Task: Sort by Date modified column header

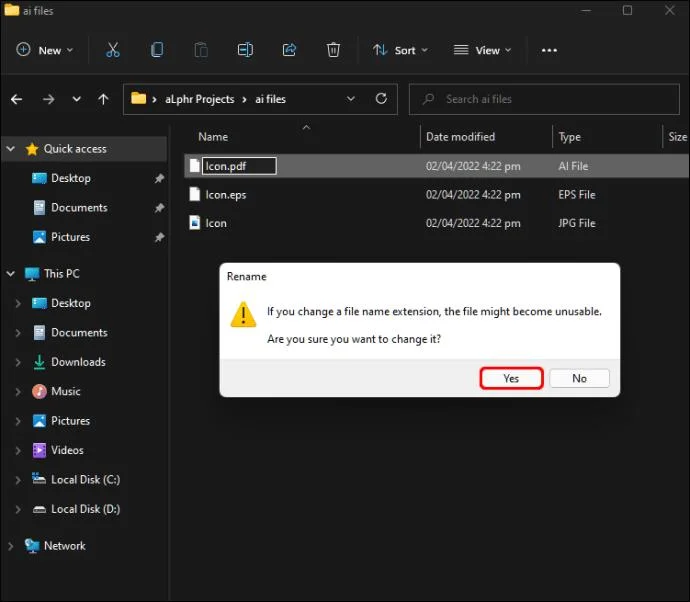Action: click(x=460, y=137)
